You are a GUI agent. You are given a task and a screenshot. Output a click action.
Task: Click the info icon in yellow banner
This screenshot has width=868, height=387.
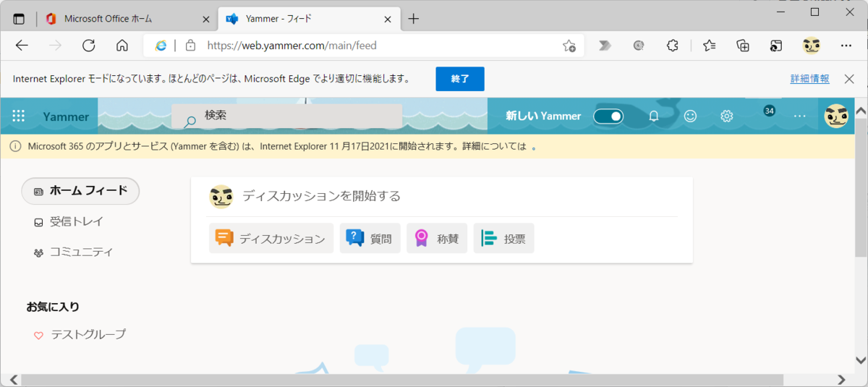coord(16,146)
